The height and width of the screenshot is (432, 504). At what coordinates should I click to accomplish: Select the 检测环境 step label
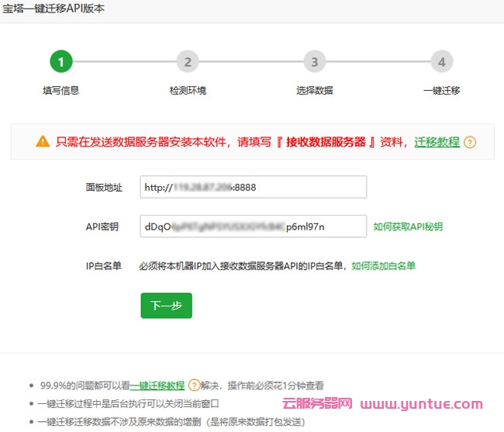coord(188,90)
